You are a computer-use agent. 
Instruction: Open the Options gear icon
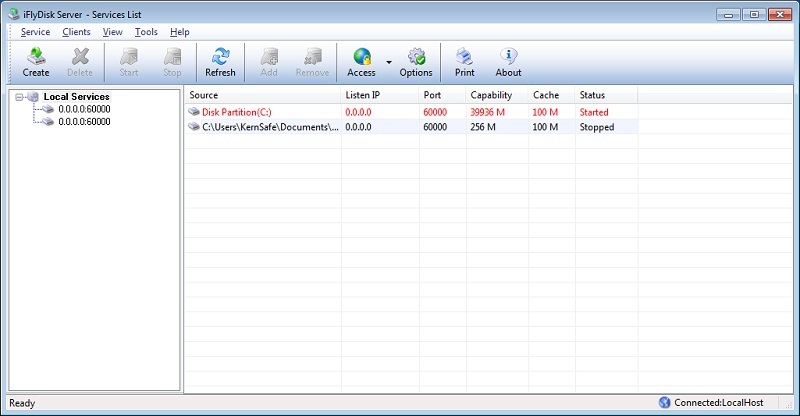416,62
